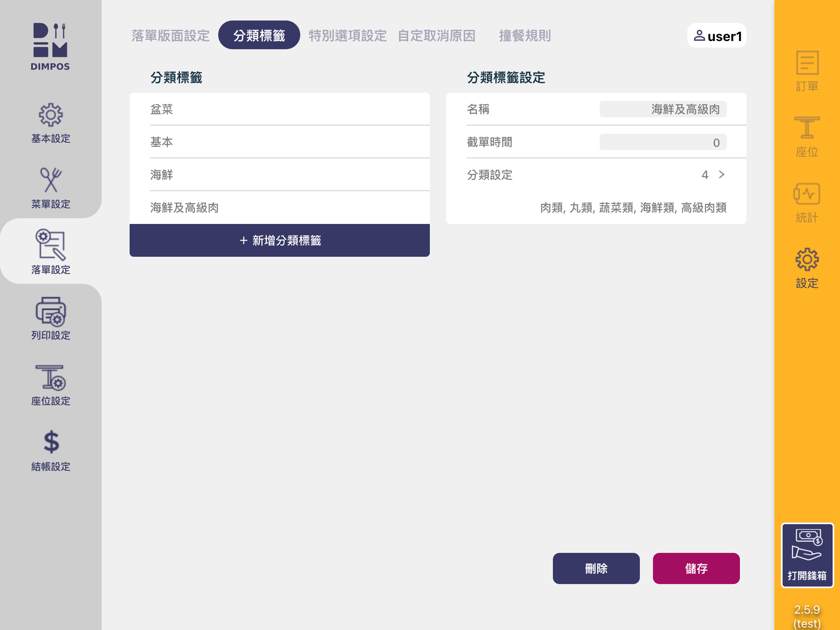Switch to 落單版面設定 tab
The width and height of the screenshot is (840, 630).
pos(171,36)
